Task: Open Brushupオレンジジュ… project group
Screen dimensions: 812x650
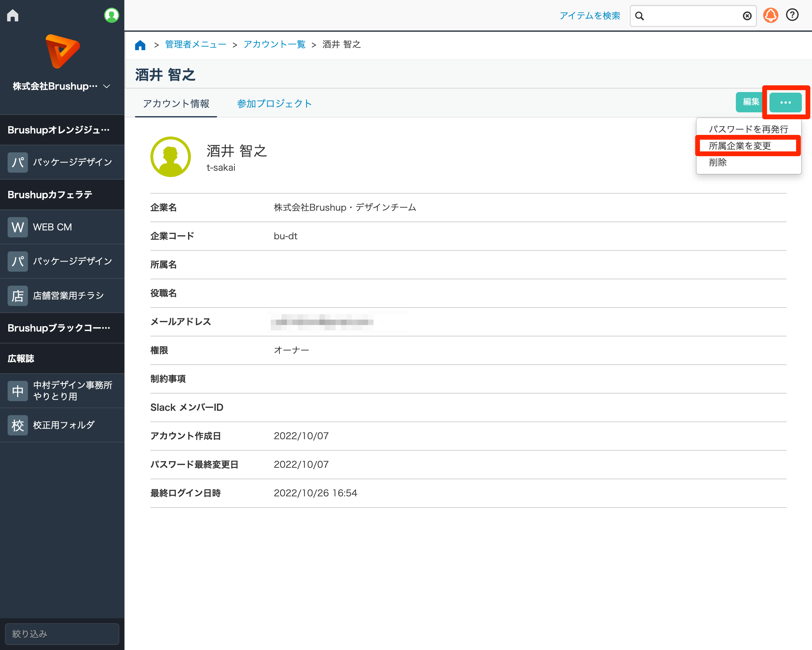Action: click(x=62, y=130)
